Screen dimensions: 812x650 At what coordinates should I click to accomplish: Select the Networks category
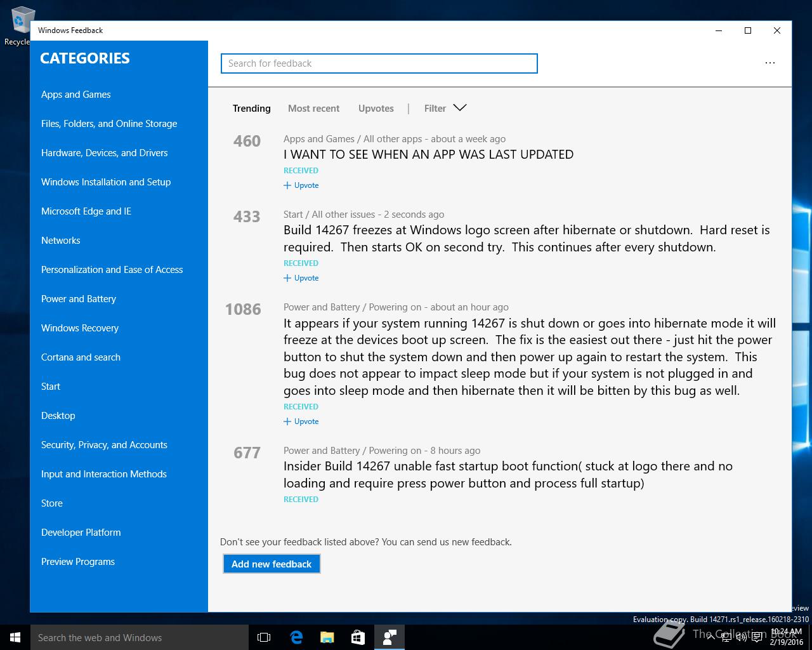point(60,241)
